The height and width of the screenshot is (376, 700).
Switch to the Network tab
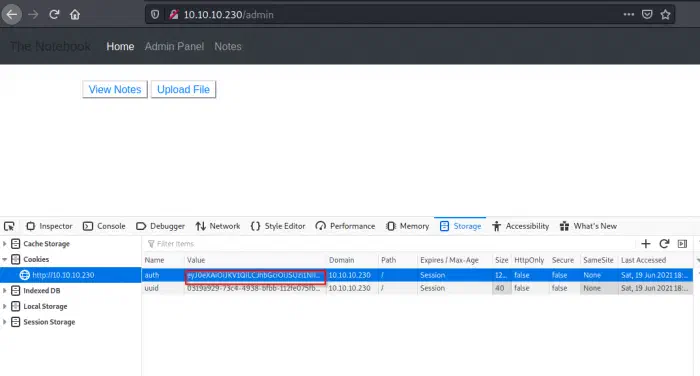[218, 226]
